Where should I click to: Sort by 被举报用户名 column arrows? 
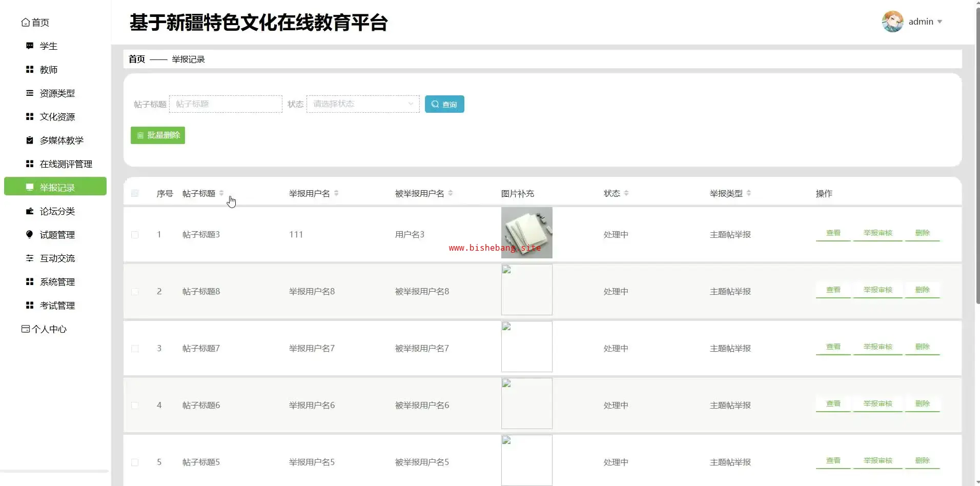451,193
